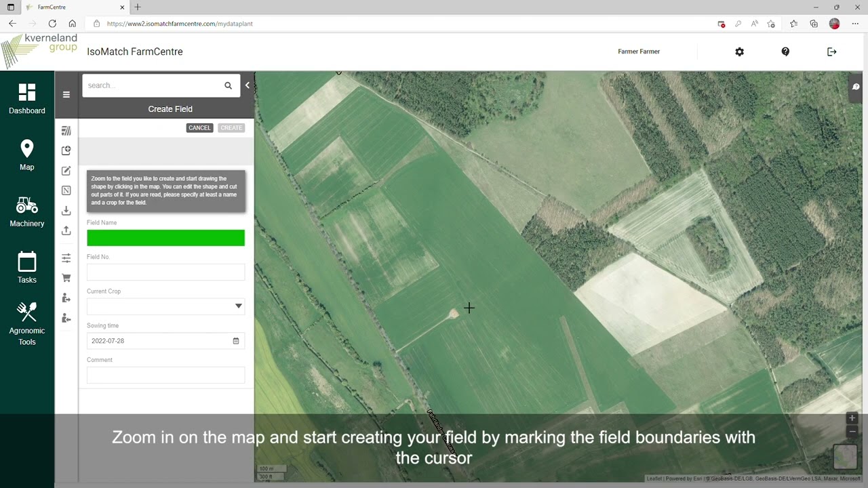Click the Create Field panel header

click(170, 109)
